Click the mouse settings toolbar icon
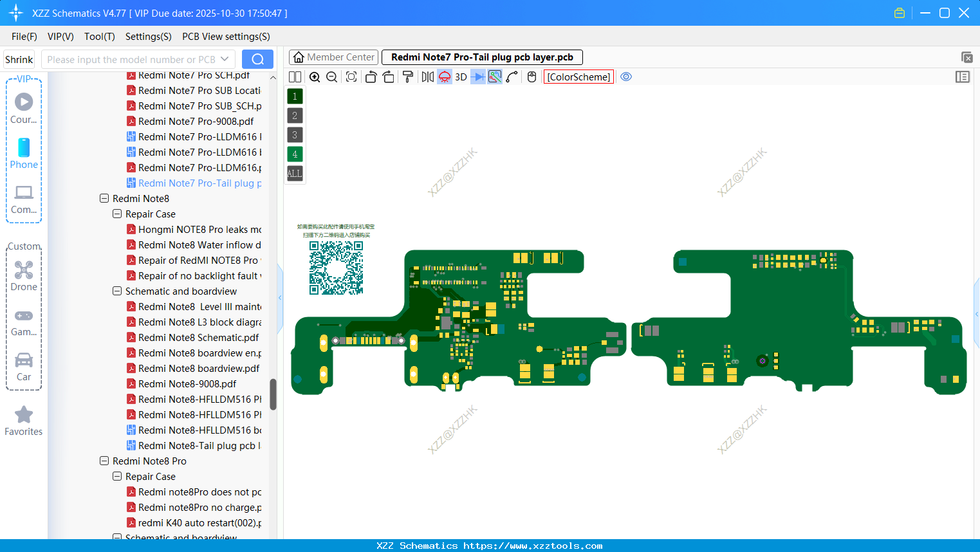This screenshot has width=980, height=552. tap(532, 77)
